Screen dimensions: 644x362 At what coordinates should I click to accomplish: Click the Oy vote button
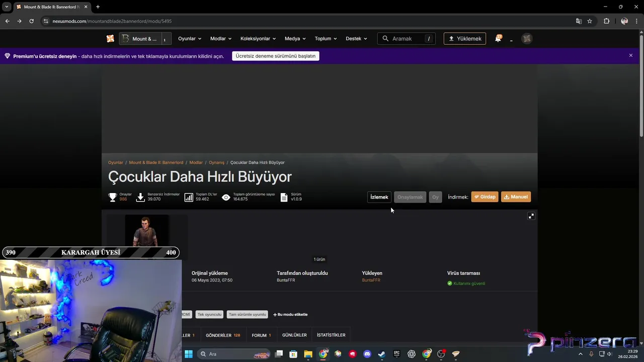click(435, 197)
